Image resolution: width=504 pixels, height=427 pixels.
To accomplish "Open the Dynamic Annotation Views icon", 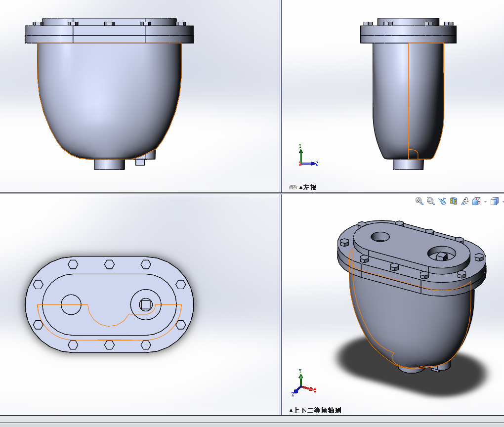I will (465, 201).
